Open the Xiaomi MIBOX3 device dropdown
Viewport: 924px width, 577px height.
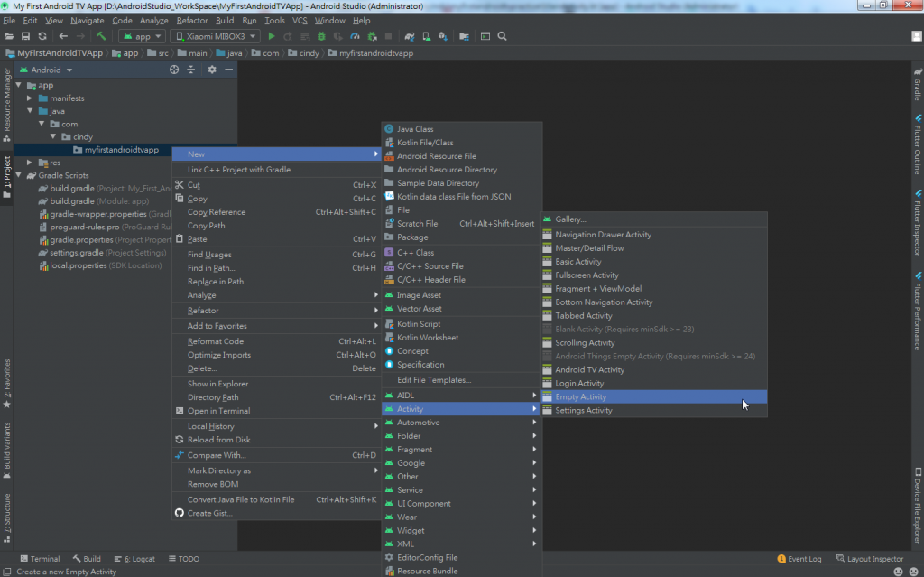coord(217,36)
